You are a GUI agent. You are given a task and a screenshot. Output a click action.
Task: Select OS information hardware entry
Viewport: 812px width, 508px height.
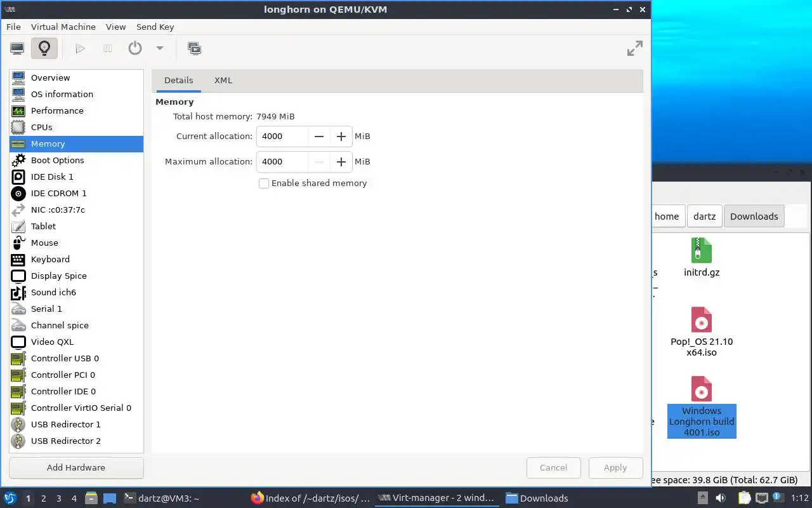[76, 94]
